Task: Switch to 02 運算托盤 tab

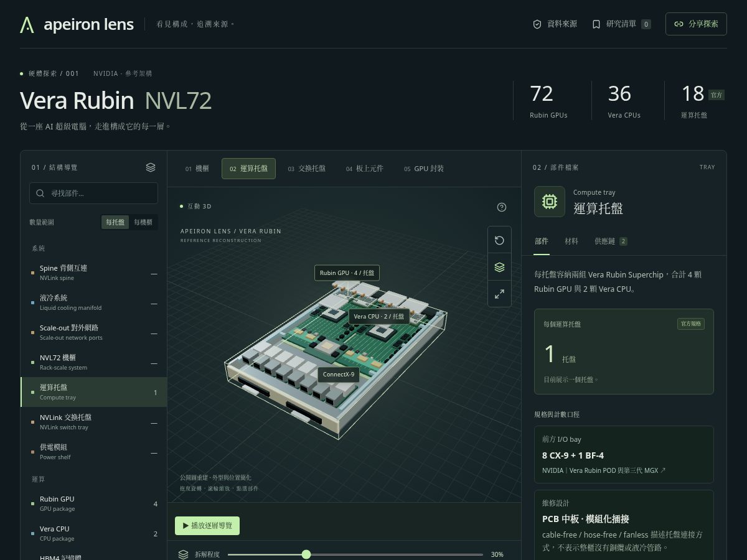Action: click(248, 169)
